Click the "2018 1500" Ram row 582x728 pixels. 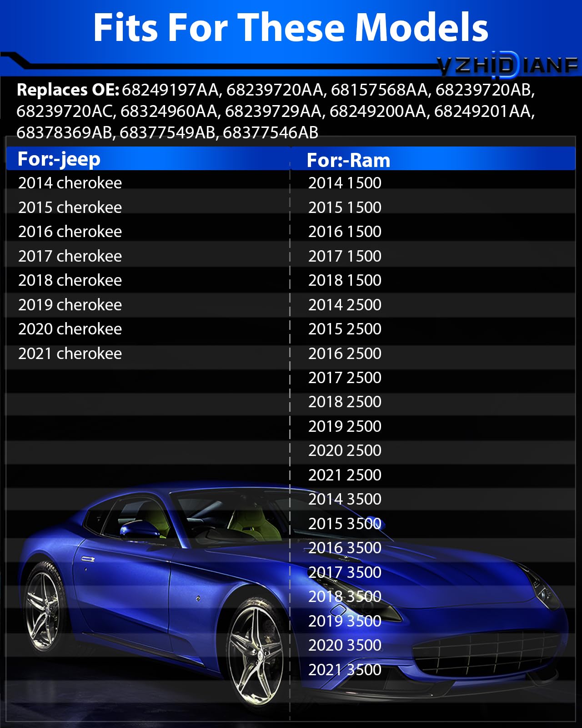[x=345, y=280]
